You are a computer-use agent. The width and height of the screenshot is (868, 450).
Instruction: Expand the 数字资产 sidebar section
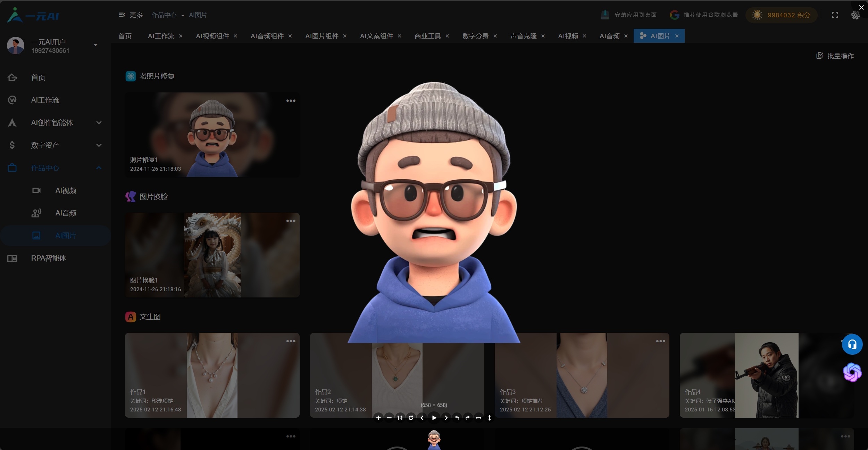(x=99, y=145)
